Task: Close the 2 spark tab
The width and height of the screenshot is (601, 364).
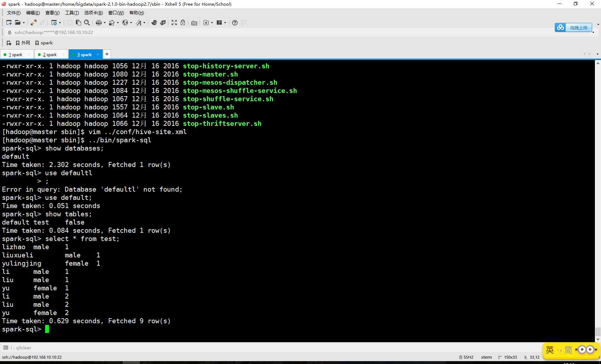Action: (x=63, y=55)
